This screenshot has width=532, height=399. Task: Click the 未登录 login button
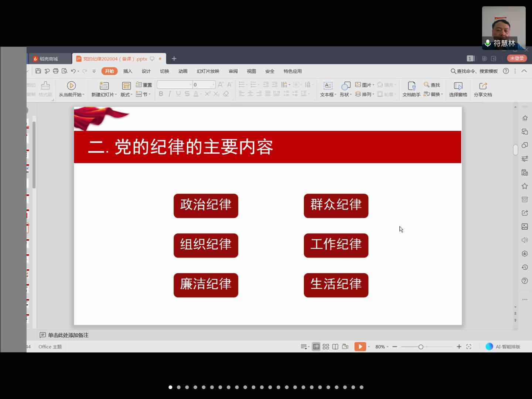[x=516, y=58]
